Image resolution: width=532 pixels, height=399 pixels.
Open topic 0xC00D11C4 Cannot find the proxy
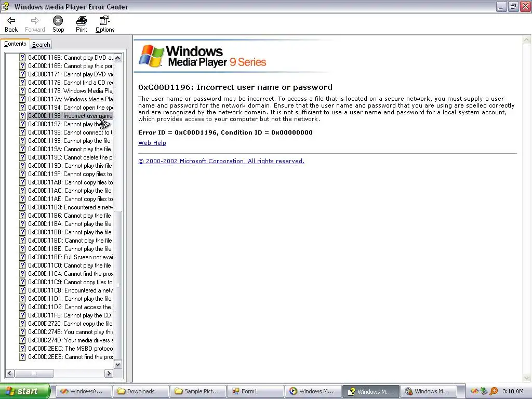pyautogui.click(x=71, y=274)
